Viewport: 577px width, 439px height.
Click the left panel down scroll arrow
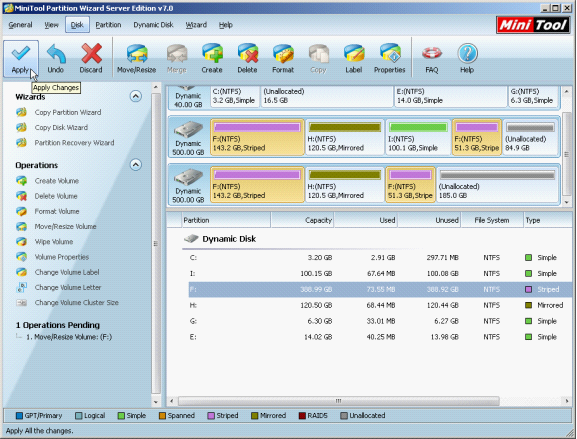coord(156,402)
